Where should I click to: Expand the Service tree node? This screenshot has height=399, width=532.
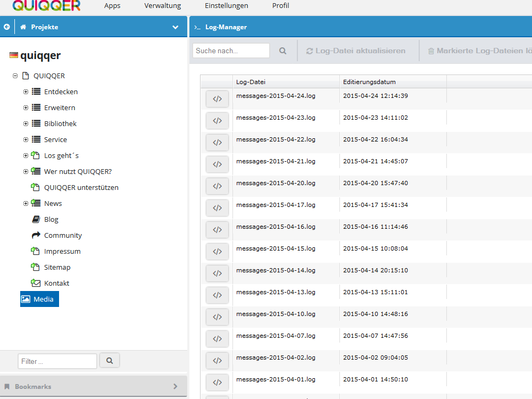[x=26, y=139]
